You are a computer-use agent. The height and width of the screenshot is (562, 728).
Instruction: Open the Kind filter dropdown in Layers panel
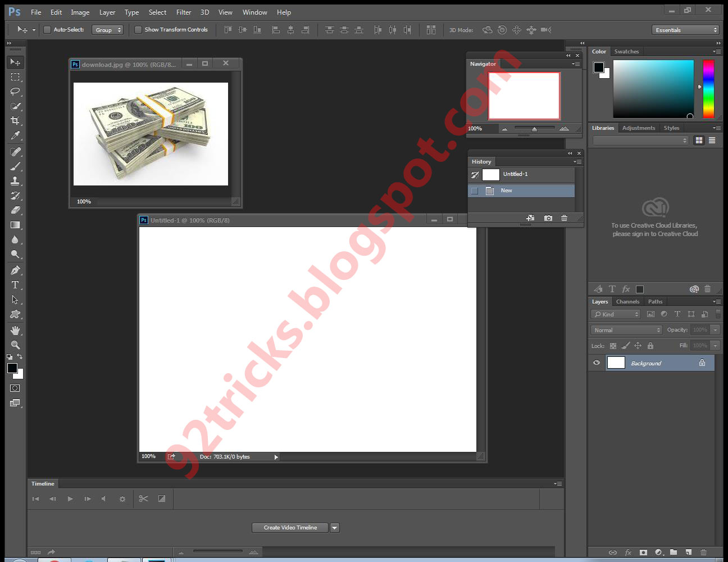pos(615,314)
